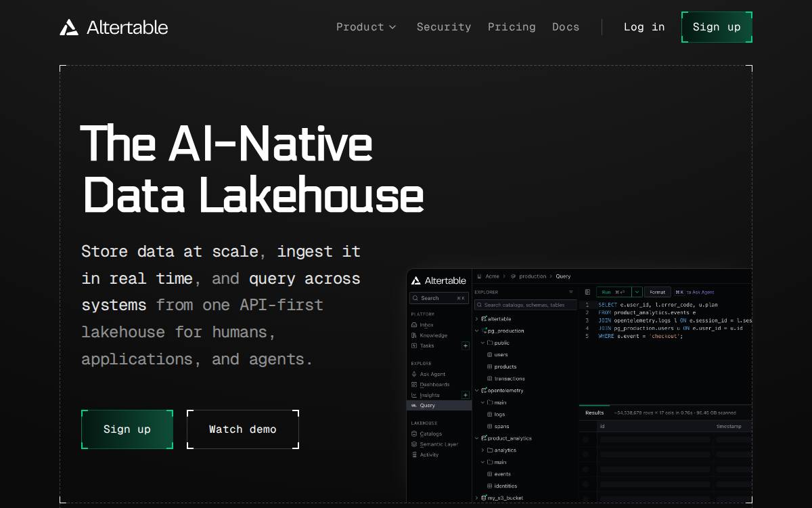Open the Product dropdown in the navigation
Image resolution: width=812 pixels, height=508 pixels.
pyautogui.click(x=366, y=27)
